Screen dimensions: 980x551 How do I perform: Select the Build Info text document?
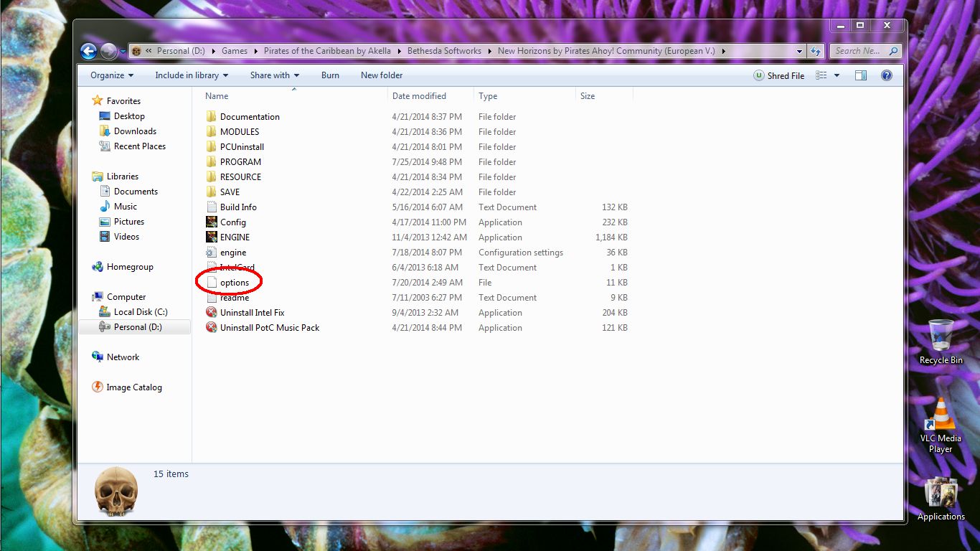click(238, 207)
